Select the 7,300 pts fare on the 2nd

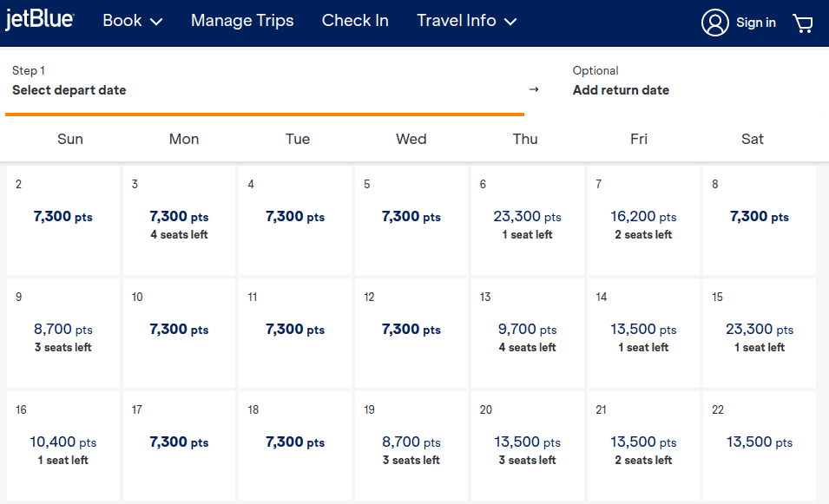(x=63, y=217)
